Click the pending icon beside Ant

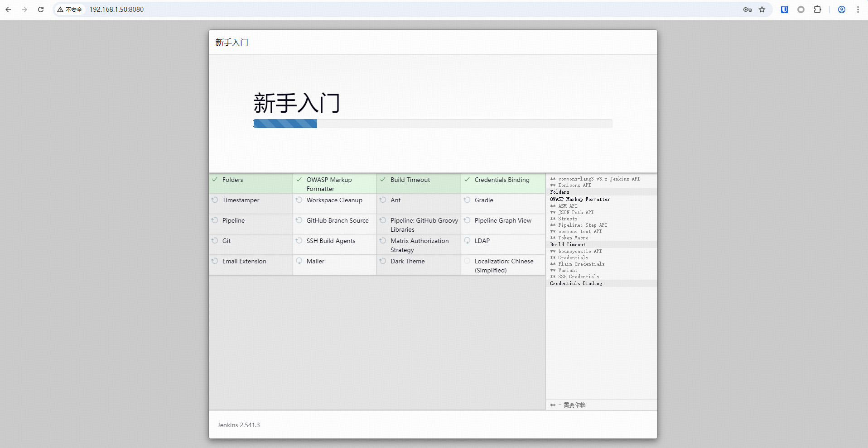pos(383,200)
